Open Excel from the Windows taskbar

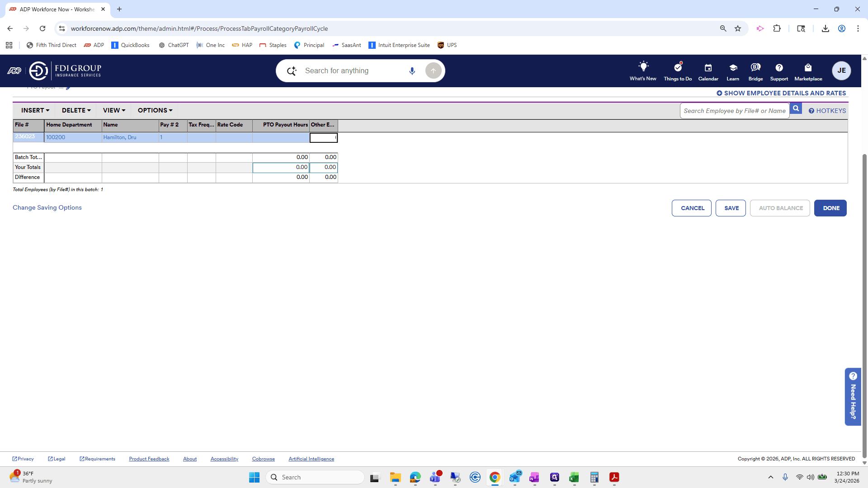[x=574, y=477]
